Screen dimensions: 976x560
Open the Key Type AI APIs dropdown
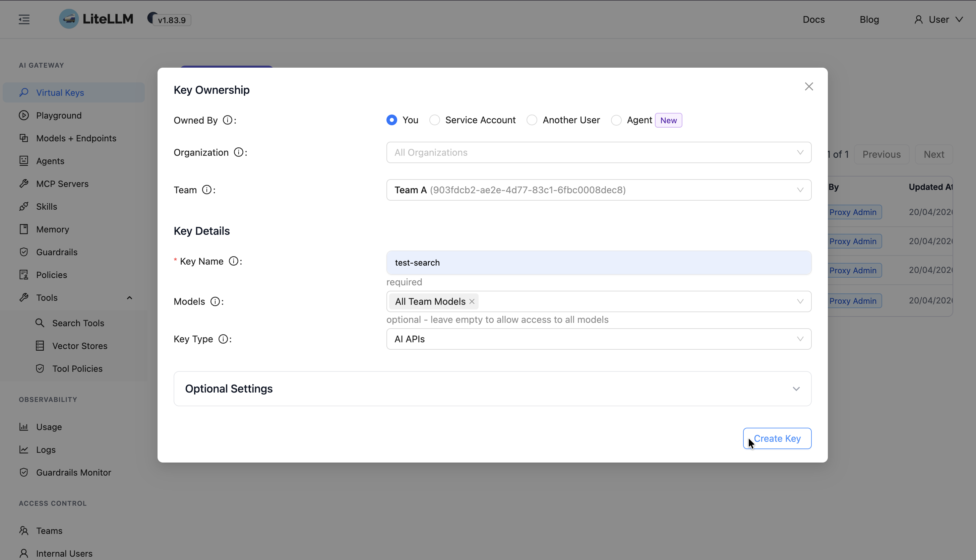coord(599,339)
